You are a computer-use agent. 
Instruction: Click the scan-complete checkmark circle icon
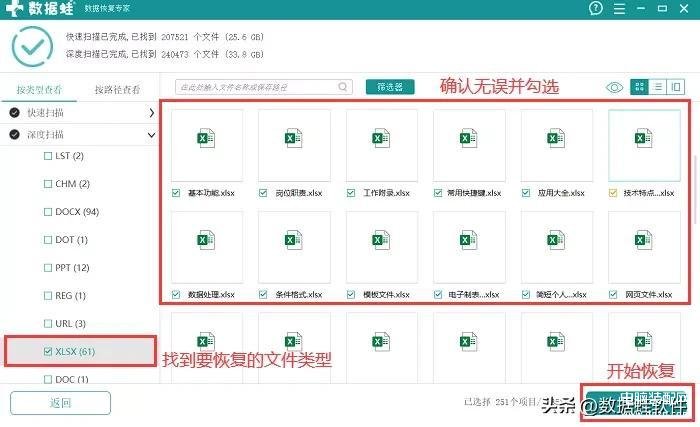click(32, 46)
